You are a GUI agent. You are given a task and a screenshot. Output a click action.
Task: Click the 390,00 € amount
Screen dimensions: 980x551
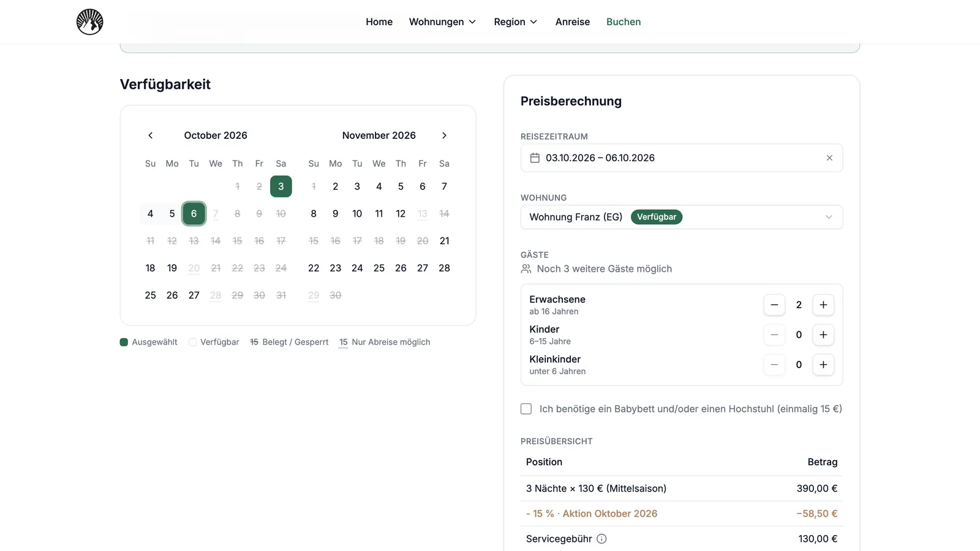coord(817,489)
